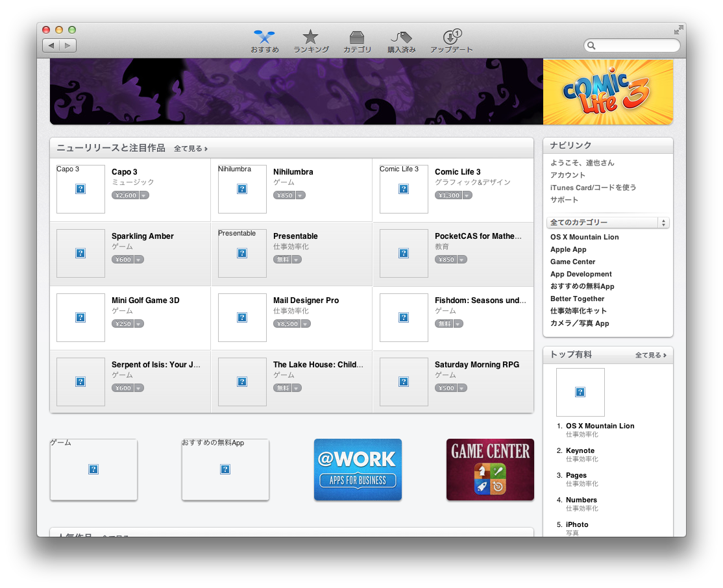
Task: Open the Mail Designer Pro app icon
Action: click(x=242, y=317)
